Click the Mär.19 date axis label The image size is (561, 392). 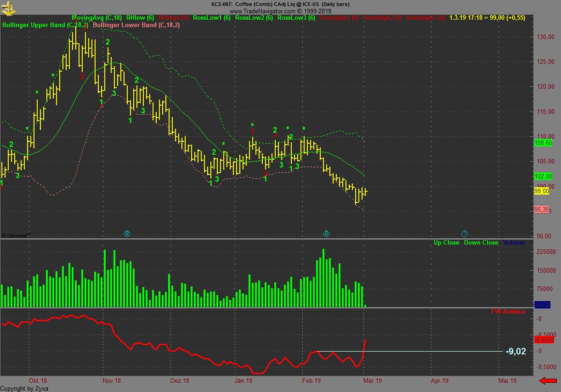(373, 381)
